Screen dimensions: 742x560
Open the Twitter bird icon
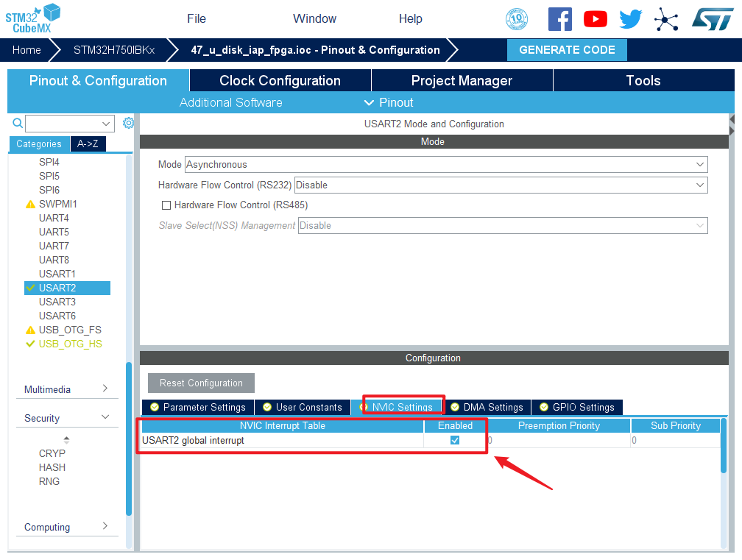[x=631, y=19]
